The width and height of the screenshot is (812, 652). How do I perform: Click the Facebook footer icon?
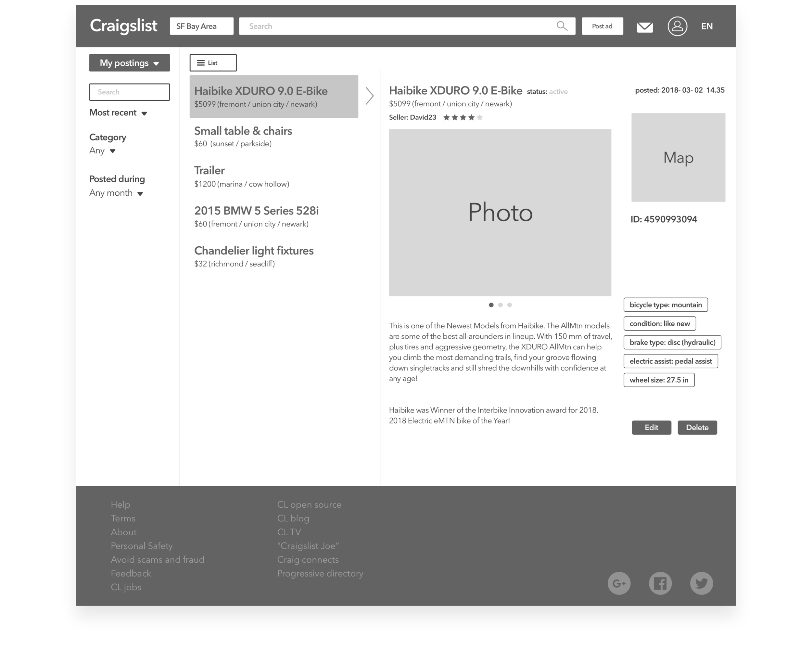(x=660, y=583)
